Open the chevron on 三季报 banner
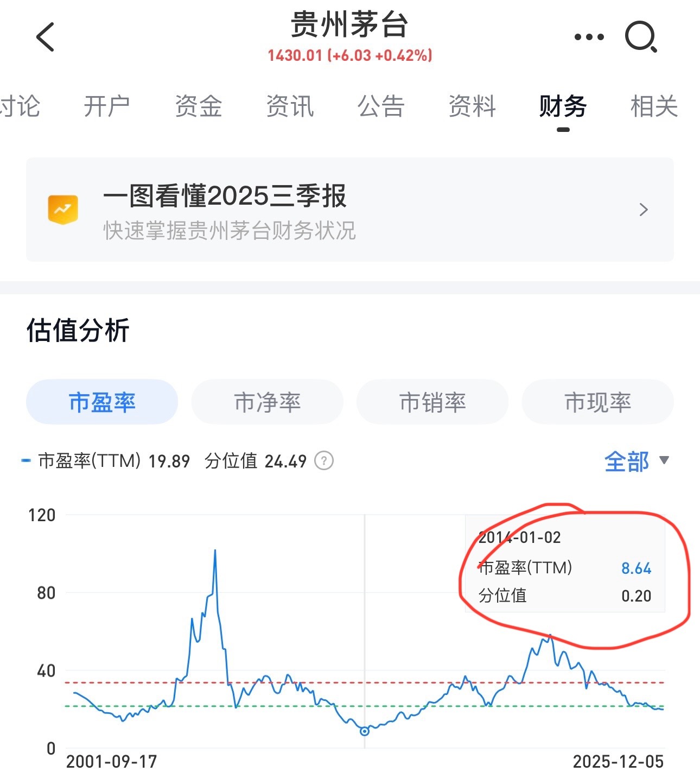 644,210
